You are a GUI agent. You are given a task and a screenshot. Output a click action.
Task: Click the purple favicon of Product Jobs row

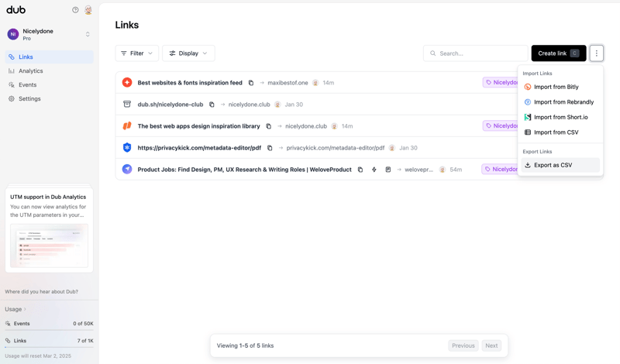pos(127,169)
